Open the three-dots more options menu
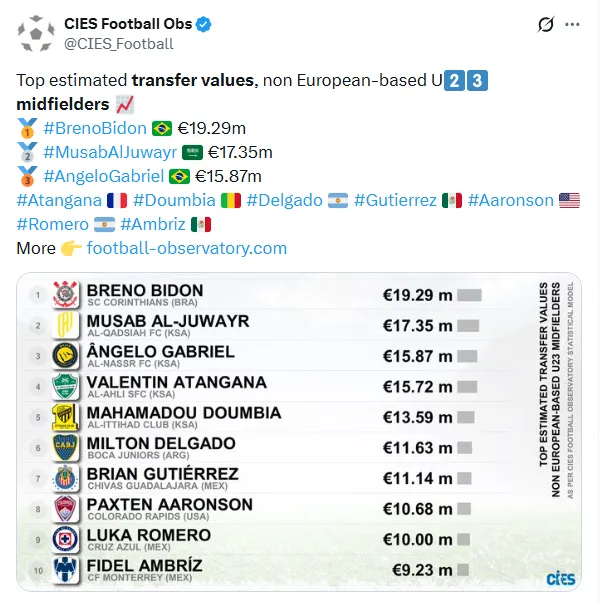 572,24
